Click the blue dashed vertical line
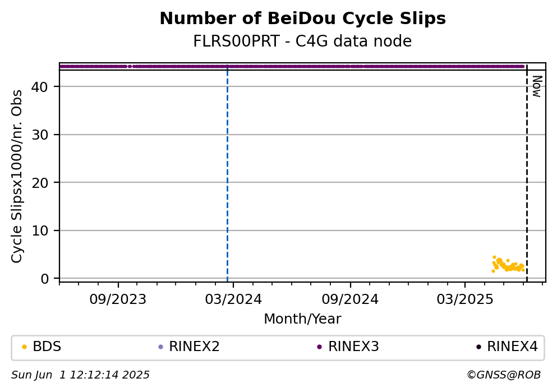The width and height of the screenshot is (557, 392). (227, 174)
